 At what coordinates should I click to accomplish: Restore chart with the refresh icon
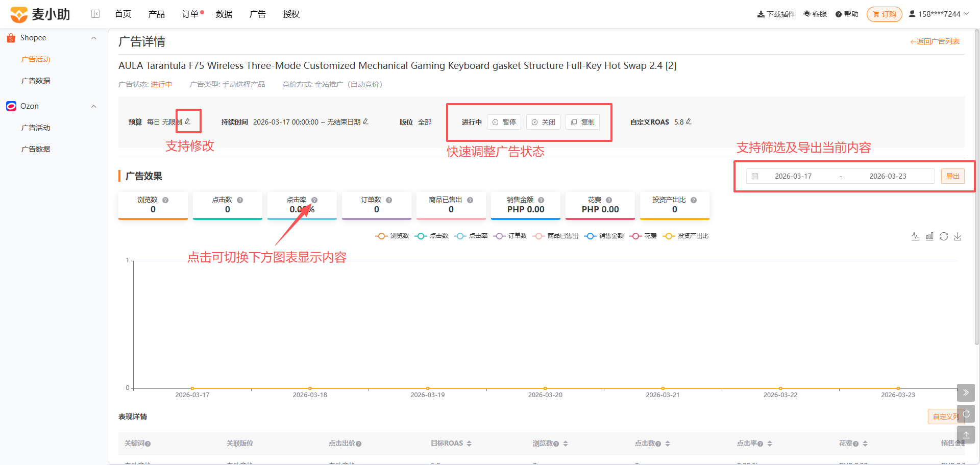944,236
